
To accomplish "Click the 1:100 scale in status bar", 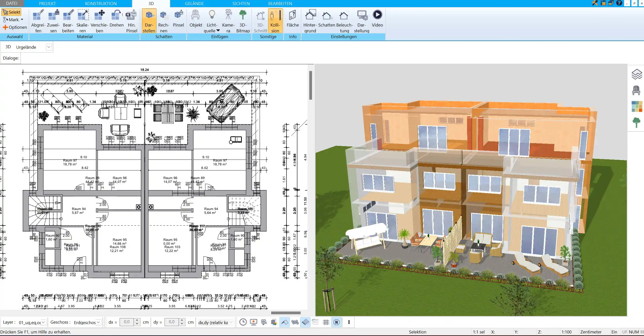I will [566, 332].
